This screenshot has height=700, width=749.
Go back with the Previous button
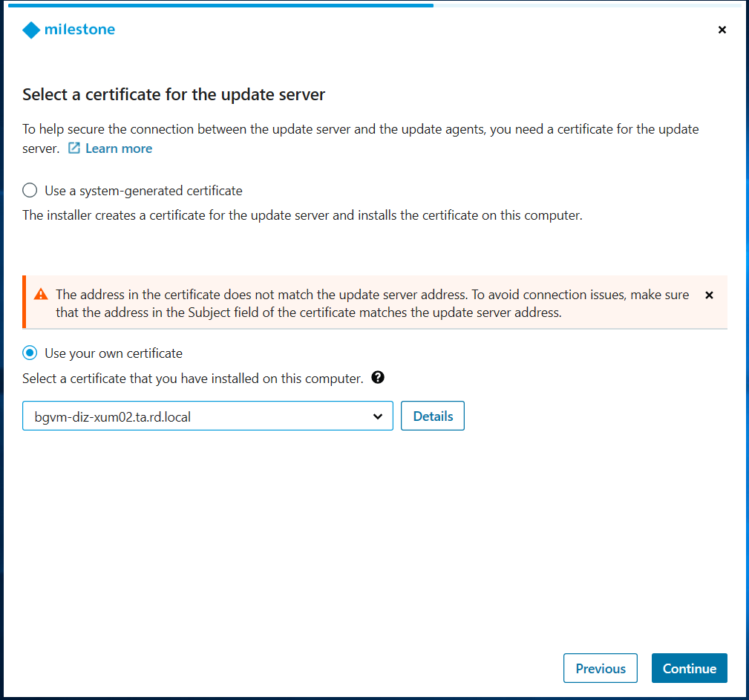(x=600, y=668)
